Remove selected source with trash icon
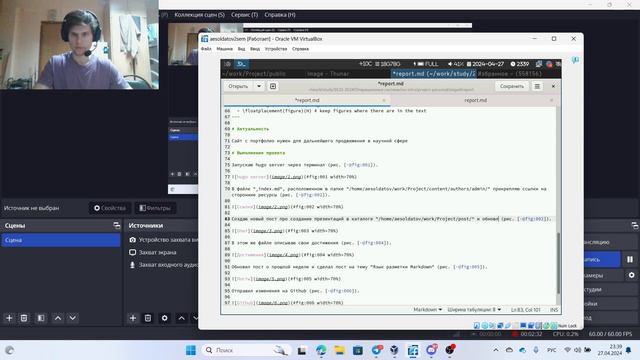640x360 pixels. tap(148, 318)
